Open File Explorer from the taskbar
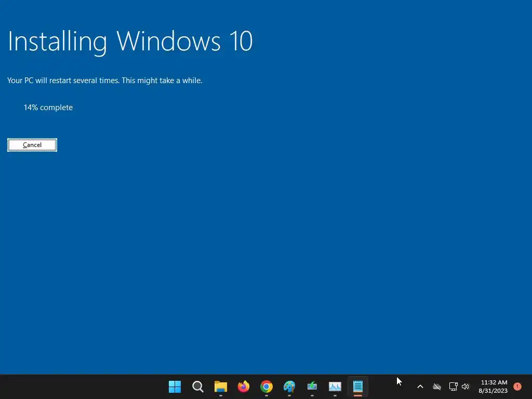 (220, 387)
